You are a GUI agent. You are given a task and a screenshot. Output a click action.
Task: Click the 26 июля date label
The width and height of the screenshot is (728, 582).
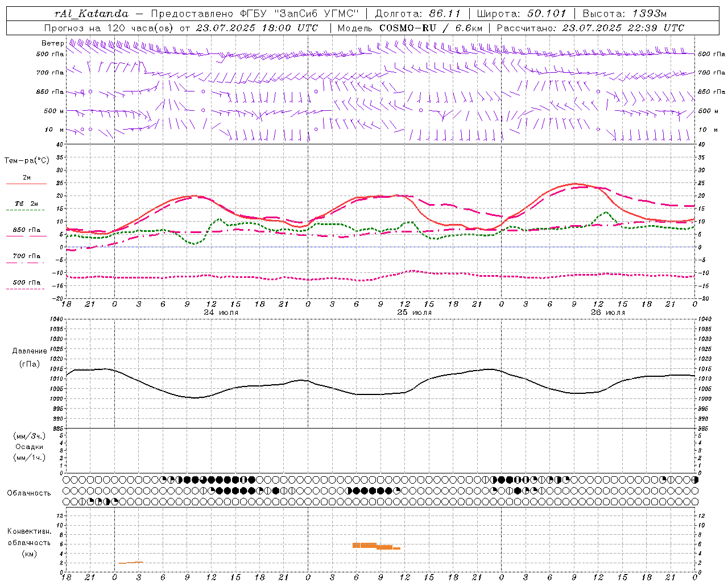point(607,312)
